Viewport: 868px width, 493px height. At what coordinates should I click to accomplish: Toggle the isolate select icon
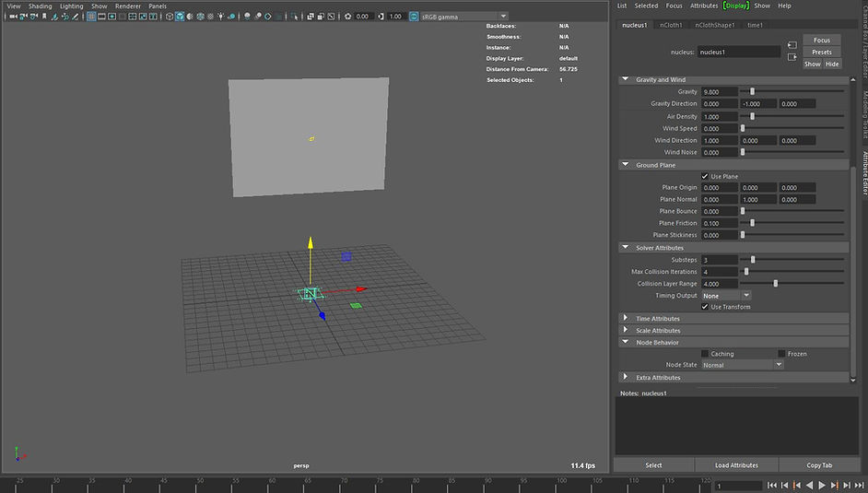click(x=295, y=17)
